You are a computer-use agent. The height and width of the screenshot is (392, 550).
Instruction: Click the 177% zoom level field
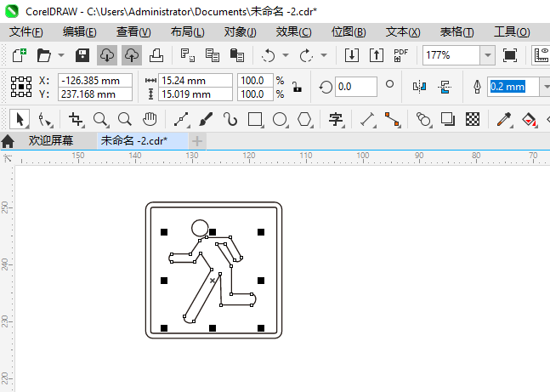coord(451,55)
